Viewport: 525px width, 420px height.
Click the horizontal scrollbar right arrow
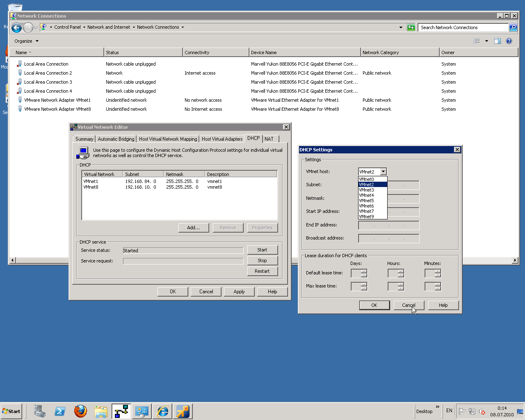[x=515, y=260]
